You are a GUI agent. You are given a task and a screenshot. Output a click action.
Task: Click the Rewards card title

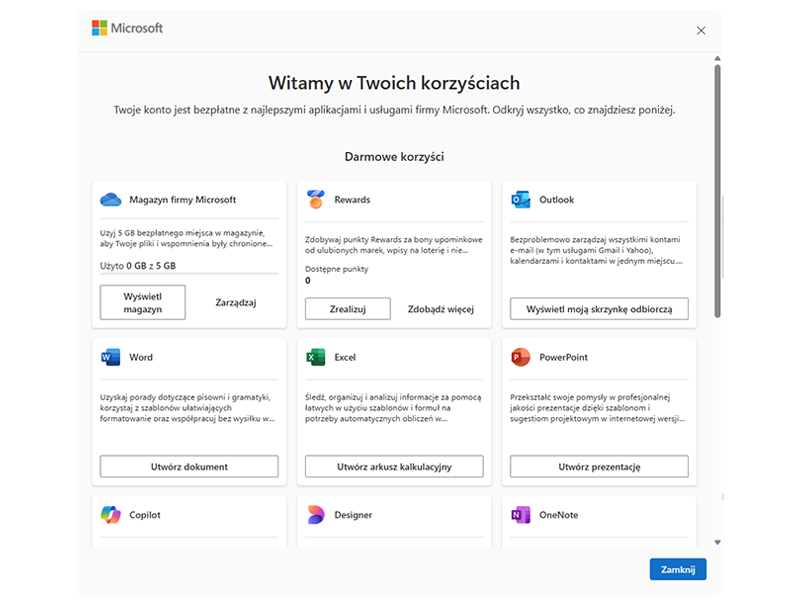coord(353,199)
